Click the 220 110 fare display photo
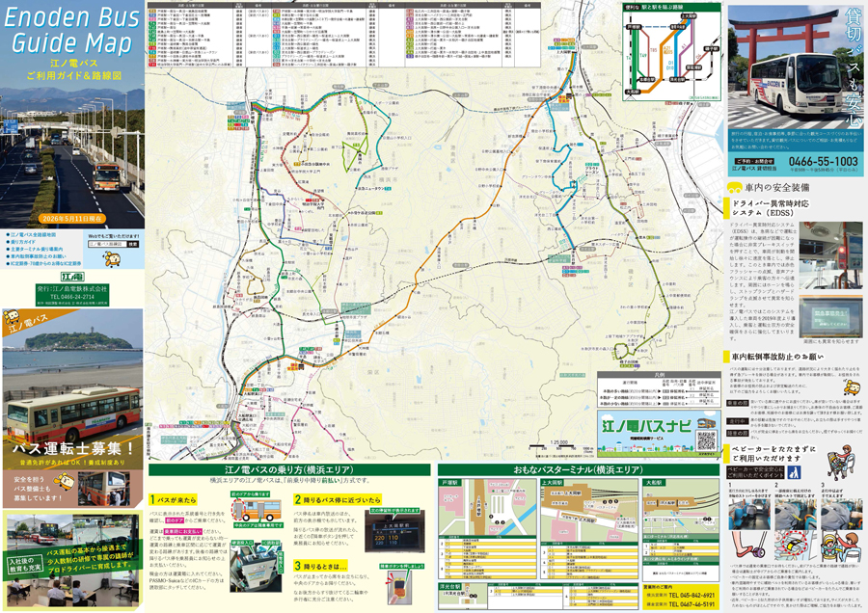The width and height of the screenshot is (868, 613). pos(393,530)
